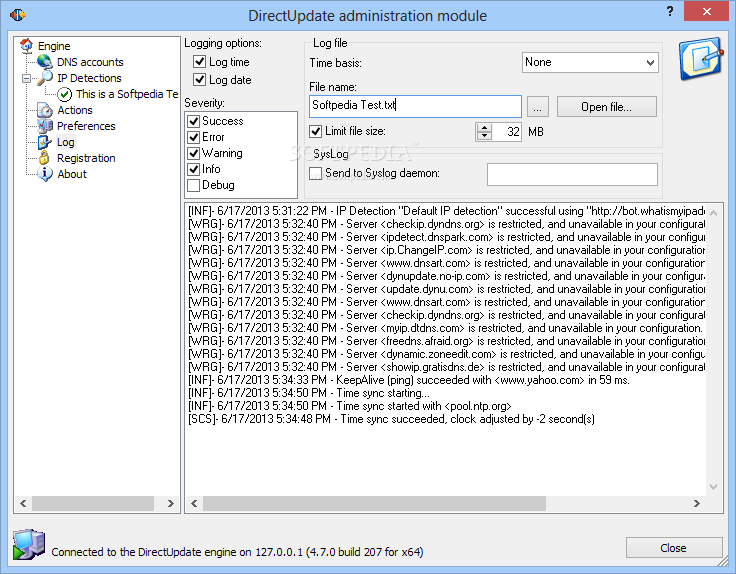Select the 'KeepAlive (ping) succeeded' log line
The width and height of the screenshot is (736, 574).
(x=409, y=380)
